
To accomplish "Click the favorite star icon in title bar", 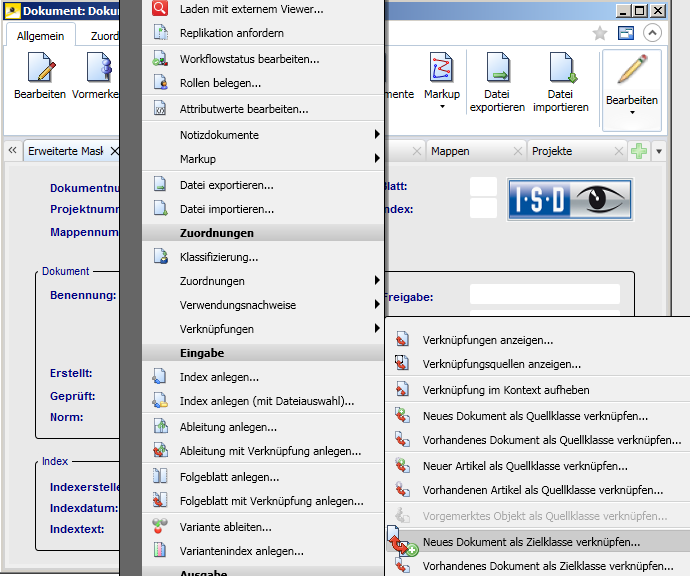I will click(600, 33).
